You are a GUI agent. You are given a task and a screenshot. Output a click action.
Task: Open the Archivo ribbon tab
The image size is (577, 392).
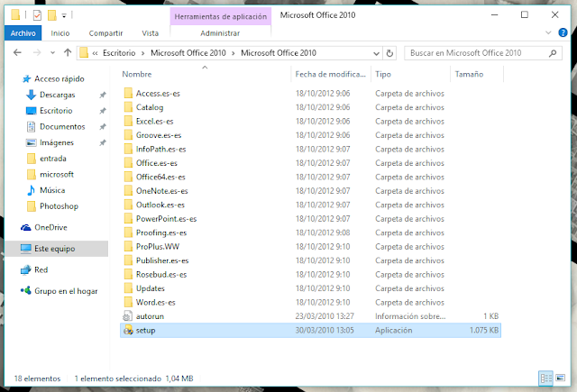coord(23,33)
